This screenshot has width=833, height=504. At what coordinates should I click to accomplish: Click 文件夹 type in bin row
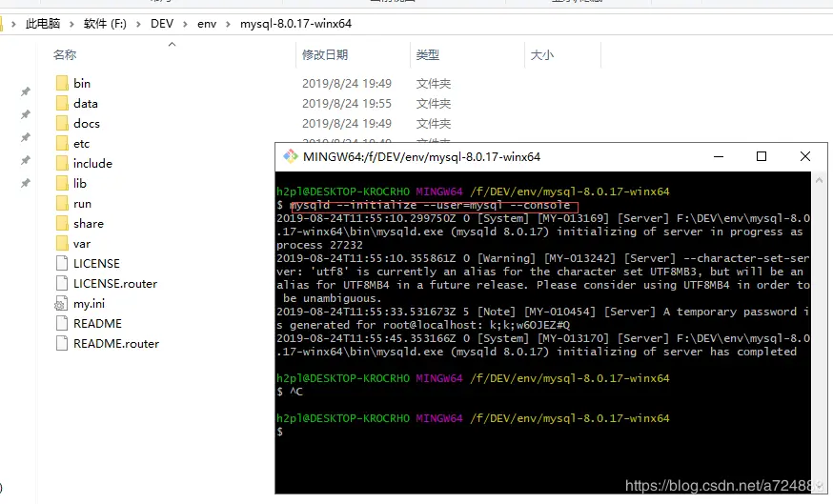[433, 84]
